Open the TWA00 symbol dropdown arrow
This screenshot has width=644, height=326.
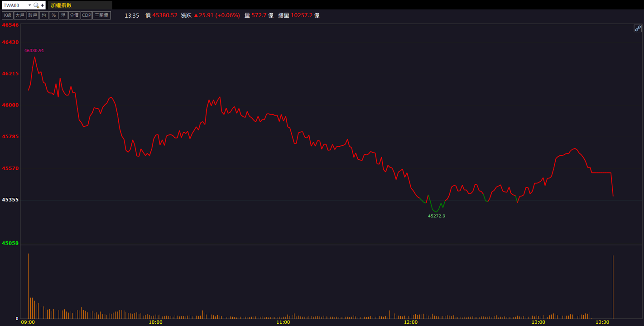29,5
